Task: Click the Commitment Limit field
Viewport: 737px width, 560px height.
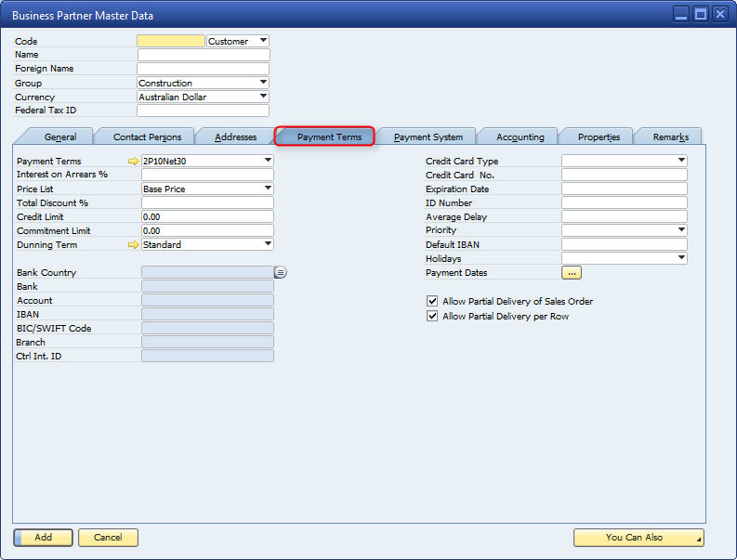Action: (207, 230)
